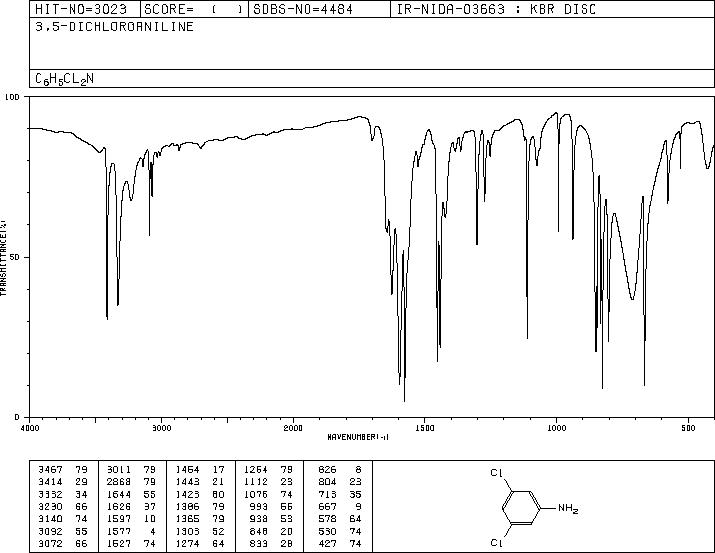The height and width of the screenshot is (553, 715).
Task: Click the lower Cl atom label
Action: click(x=497, y=543)
